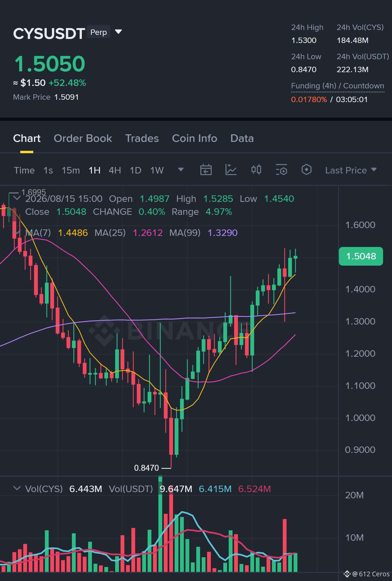This screenshot has height=581, width=392.
Task: Collapse the Vol(CYS) indicator legend
Action: tap(17, 488)
